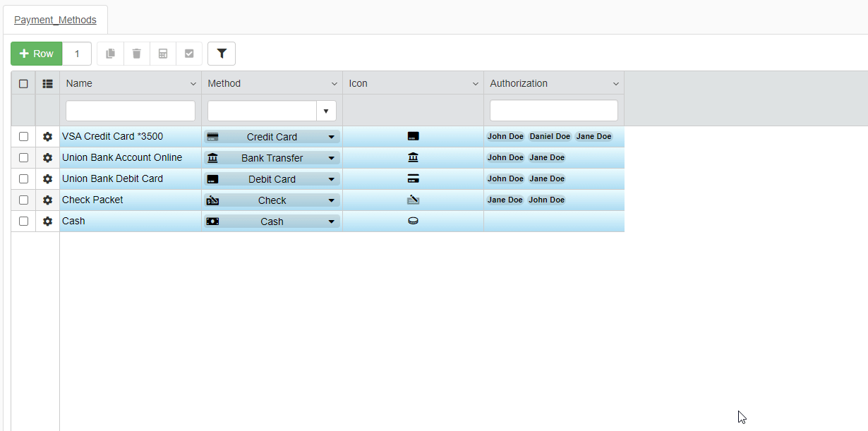Click the column list icon in header

tap(47, 83)
